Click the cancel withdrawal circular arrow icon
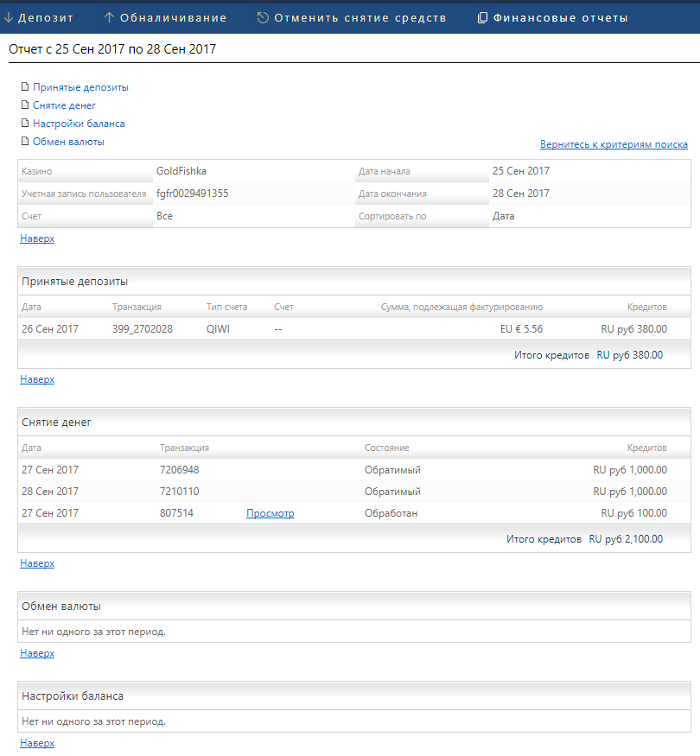The width and height of the screenshot is (700, 756). [x=263, y=18]
